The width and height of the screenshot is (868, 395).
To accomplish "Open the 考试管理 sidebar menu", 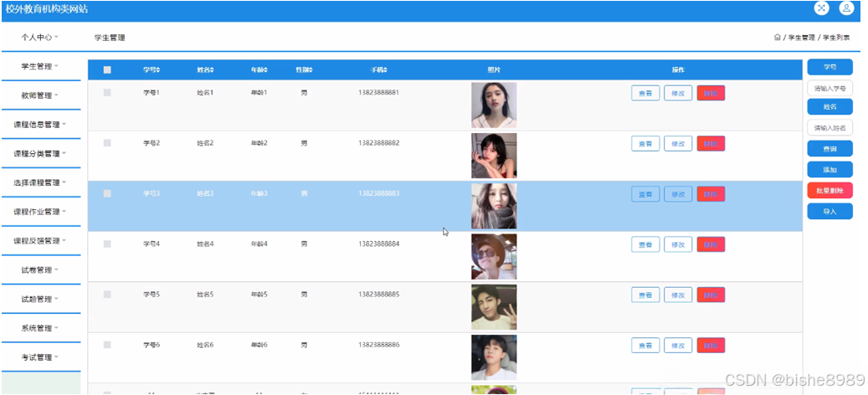I will coord(41,357).
